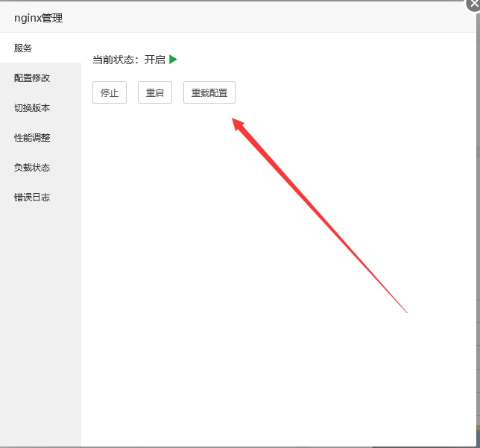Screen dimensions: 480x448
Task: Click the dialog header bar right of title
Action: 261,18
